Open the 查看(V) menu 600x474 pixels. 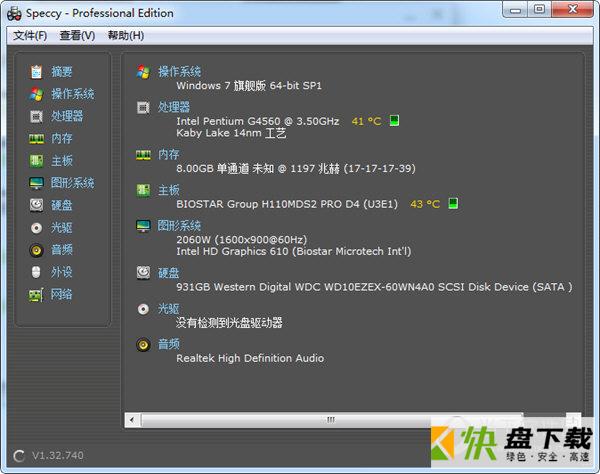(x=77, y=36)
